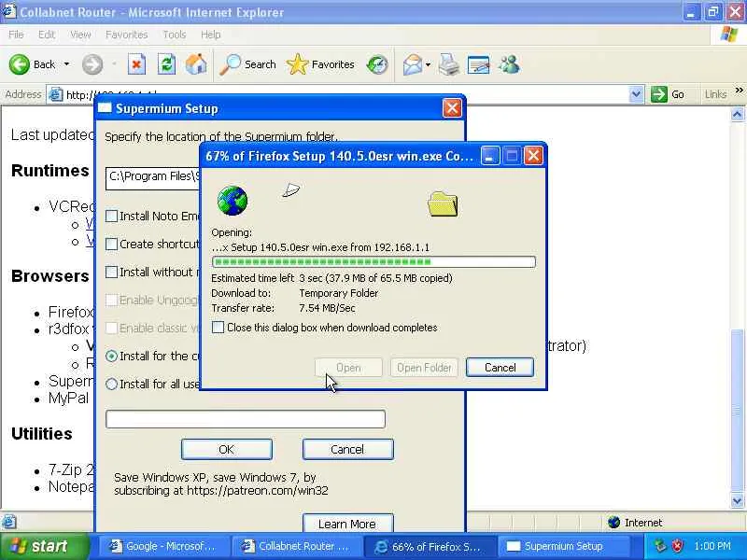This screenshot has height=560, width=747.
Task: Switch to Collabnet Router taskbar window
Action: (296, 546)
